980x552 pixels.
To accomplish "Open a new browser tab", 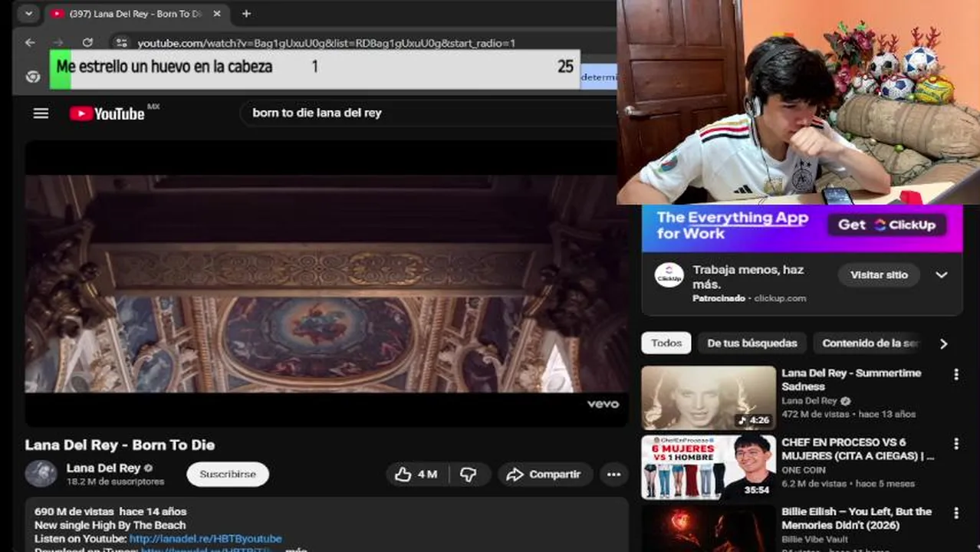I will 246,14.
